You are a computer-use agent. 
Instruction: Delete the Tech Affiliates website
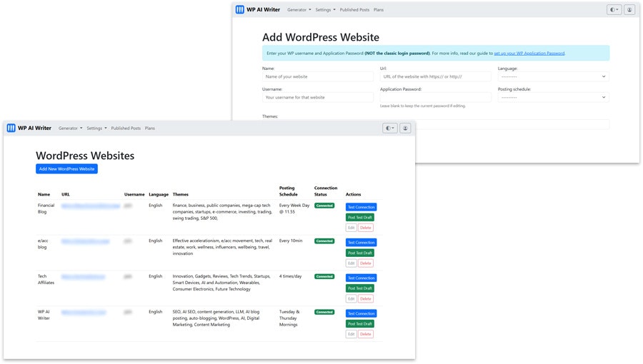(x=365, y=299)
